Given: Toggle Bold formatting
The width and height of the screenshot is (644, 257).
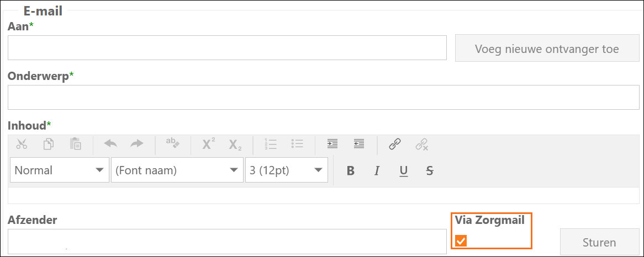Looking at the screenshot, I should tap(350, 170).
